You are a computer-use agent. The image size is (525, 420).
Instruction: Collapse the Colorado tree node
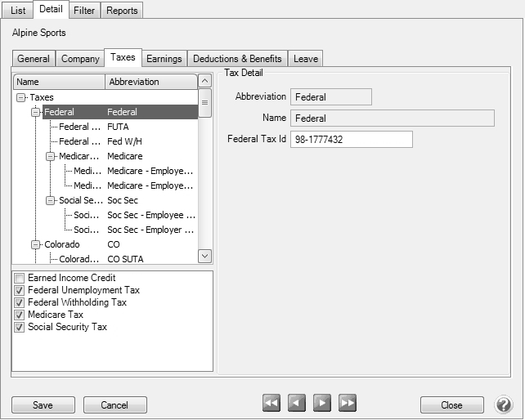point(36,244)
